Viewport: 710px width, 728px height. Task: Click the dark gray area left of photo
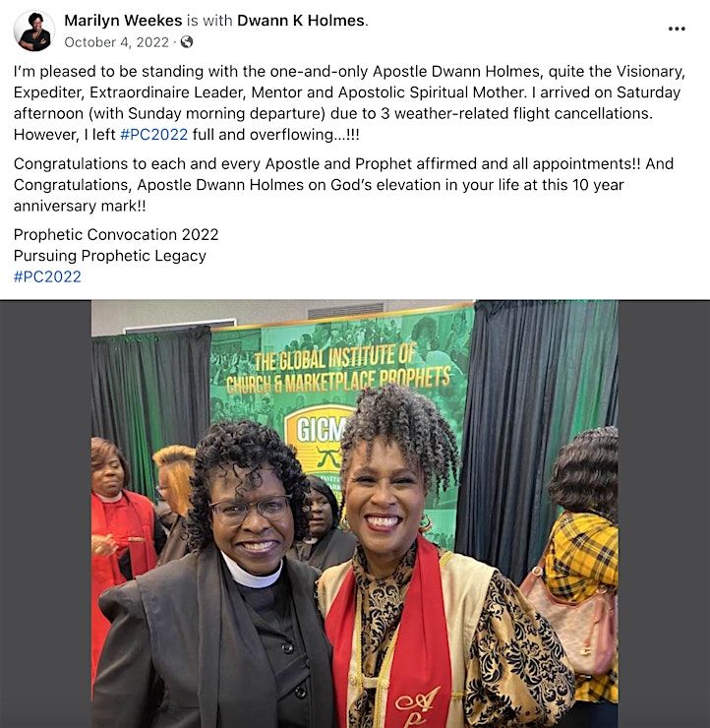pos(45,514)
